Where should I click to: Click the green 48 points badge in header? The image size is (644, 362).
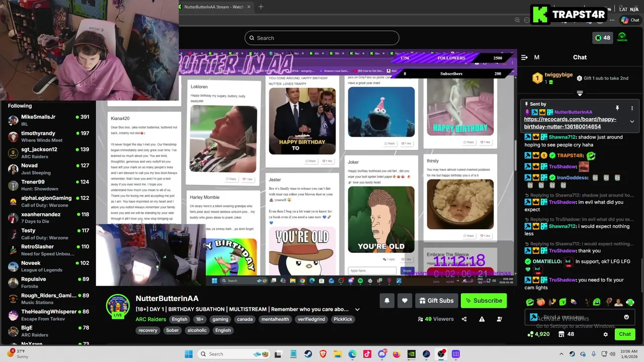(603, 38)
